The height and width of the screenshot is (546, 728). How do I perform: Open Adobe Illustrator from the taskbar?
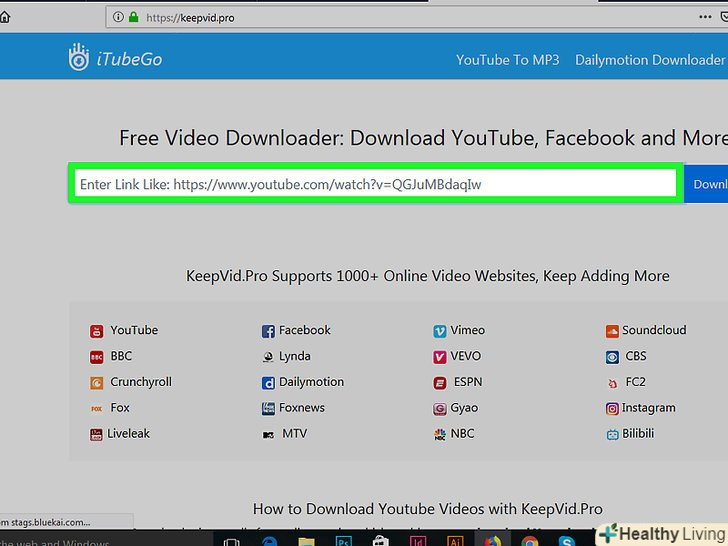click(x=455, y=541)
